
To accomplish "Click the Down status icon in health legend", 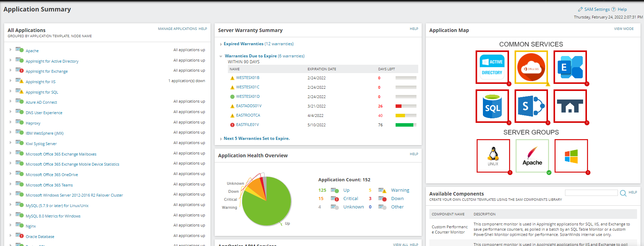I will coord(382,199).
